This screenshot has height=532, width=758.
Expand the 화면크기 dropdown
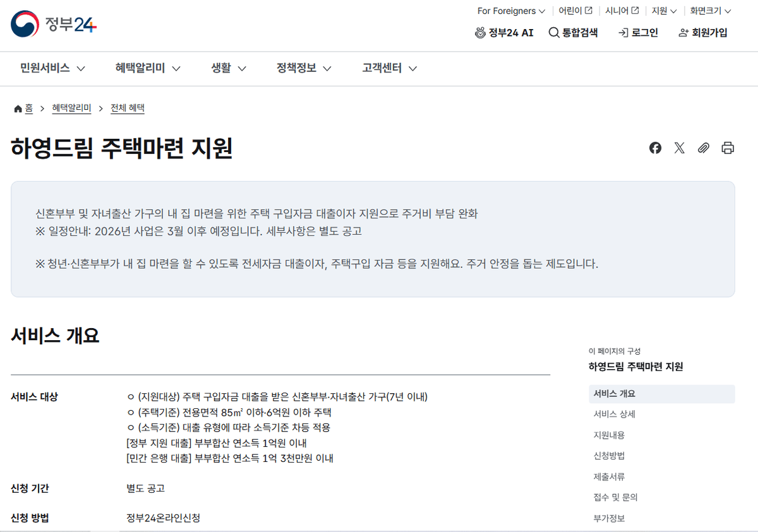tap(706, 11)
